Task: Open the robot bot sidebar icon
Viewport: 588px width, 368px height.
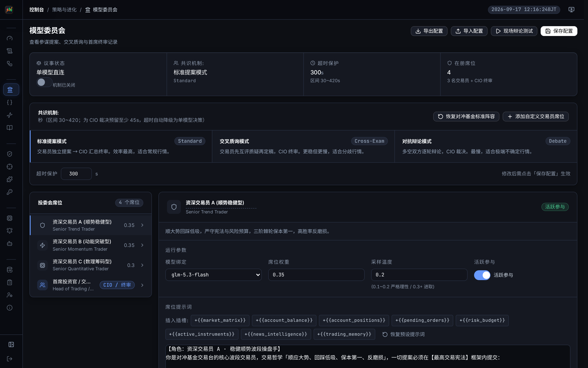Action: (9, 243)
